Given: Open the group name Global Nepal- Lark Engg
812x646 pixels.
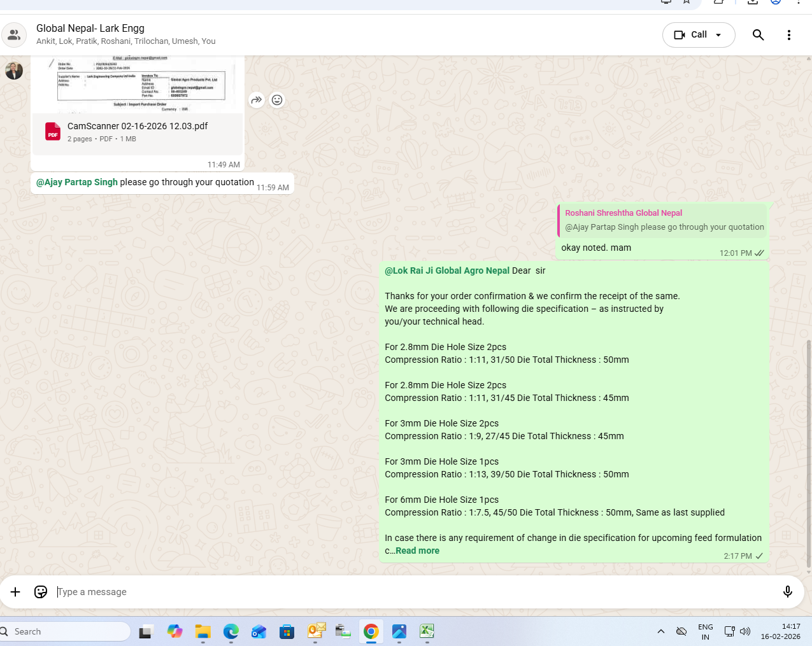Looking at the screenshot, I should tap(90, 28).
